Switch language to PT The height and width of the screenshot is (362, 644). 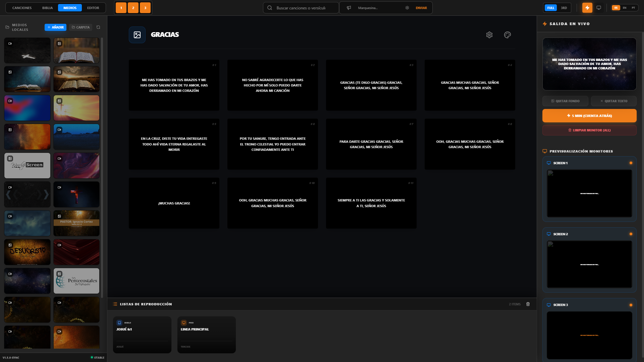(x=633, y=7)
